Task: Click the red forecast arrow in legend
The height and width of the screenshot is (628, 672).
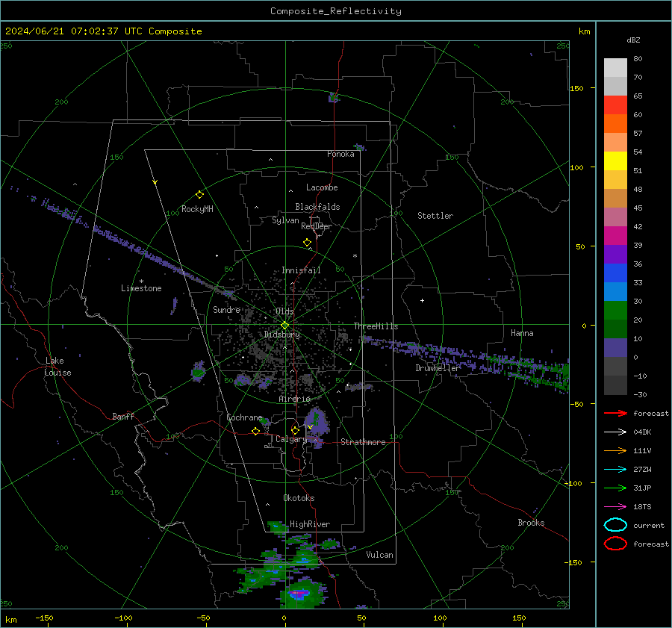Action: tap(615, 413)
